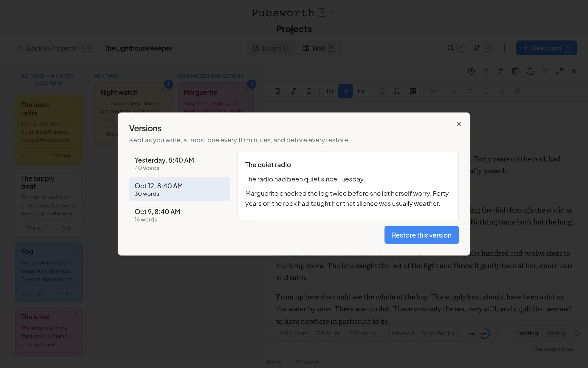Click the tag diamond icon

pos(486,91)
